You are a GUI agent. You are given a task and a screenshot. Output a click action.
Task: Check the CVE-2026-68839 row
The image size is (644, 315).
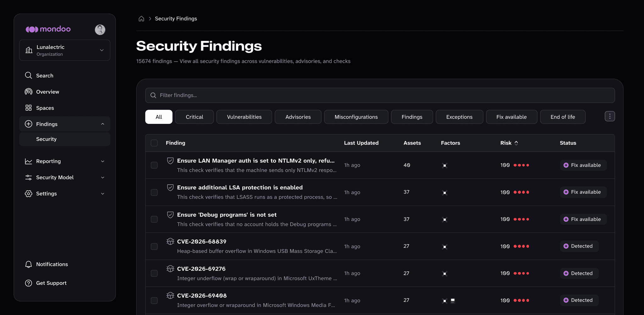154,246
